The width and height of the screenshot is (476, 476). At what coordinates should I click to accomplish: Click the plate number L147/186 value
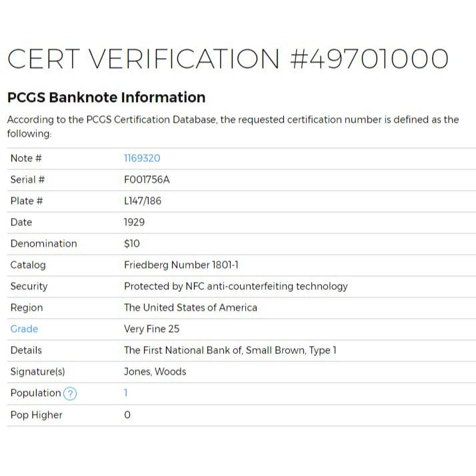coord(143,201)
